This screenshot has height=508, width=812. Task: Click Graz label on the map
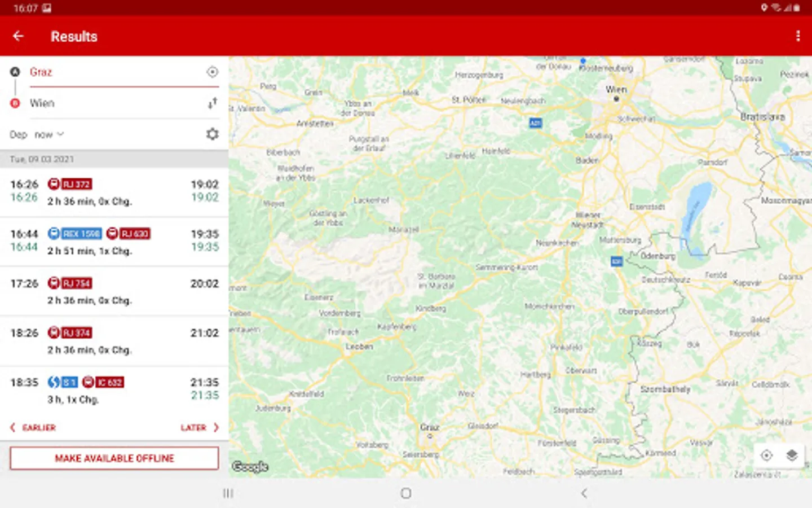pyautogui.click(x=429, y=427)
